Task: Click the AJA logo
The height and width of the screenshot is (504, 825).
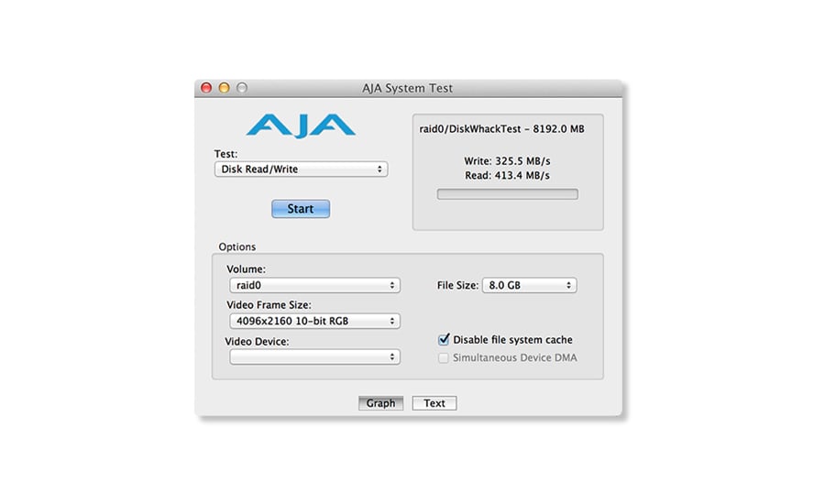Action: [x=301, y=126]
